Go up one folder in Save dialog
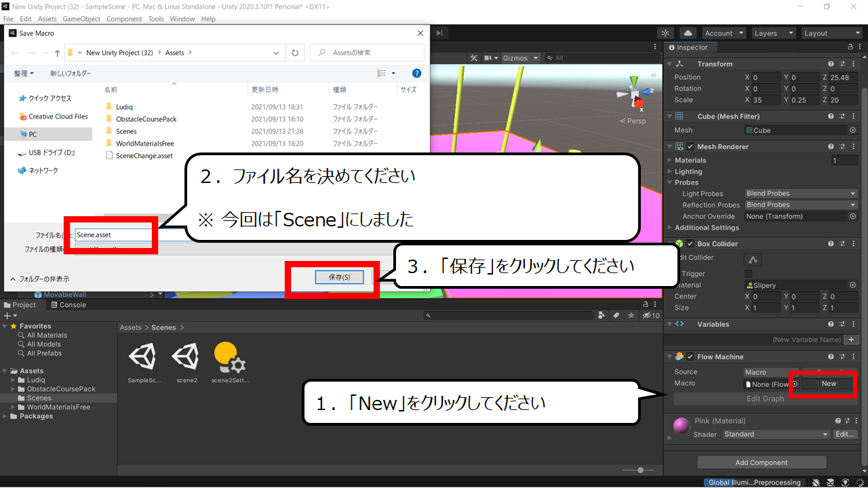 pos(57,53)
